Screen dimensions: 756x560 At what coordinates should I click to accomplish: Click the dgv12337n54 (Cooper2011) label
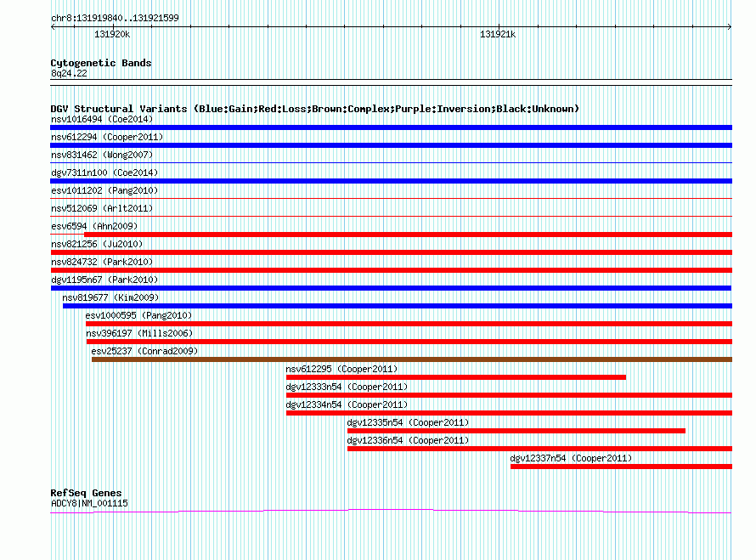[571, 458]
